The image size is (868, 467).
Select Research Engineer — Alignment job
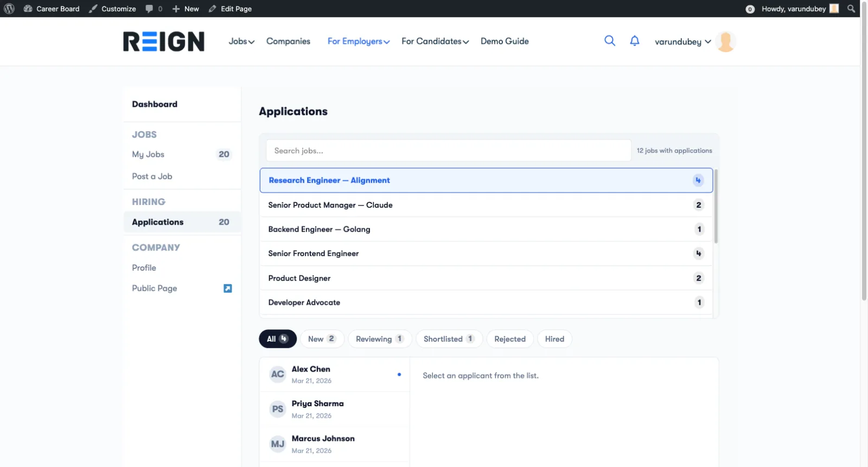tap(486, 181)
